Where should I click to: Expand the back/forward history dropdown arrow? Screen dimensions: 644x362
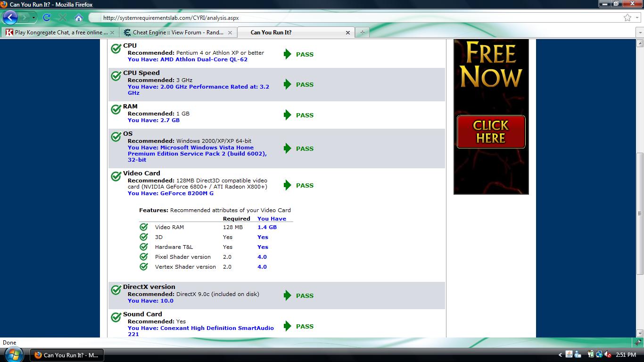(33, 18)
